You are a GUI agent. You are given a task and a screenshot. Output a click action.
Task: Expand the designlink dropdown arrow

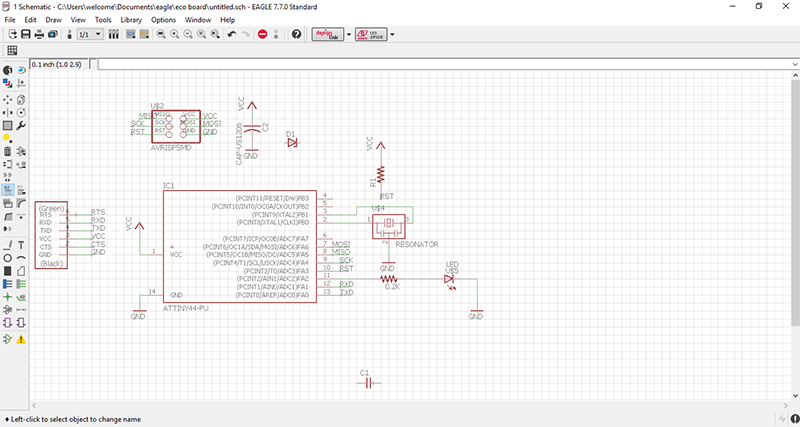tap(349, 34)
